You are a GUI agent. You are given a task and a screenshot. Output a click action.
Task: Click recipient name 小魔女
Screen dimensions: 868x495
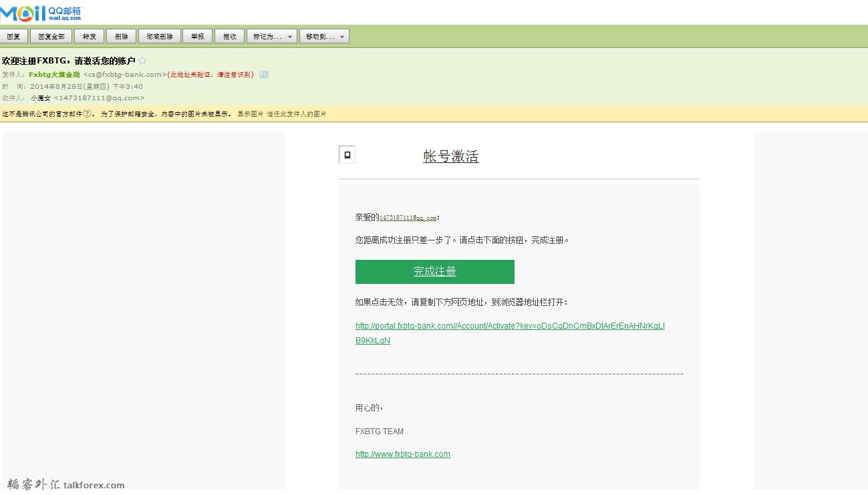(40, 98)
